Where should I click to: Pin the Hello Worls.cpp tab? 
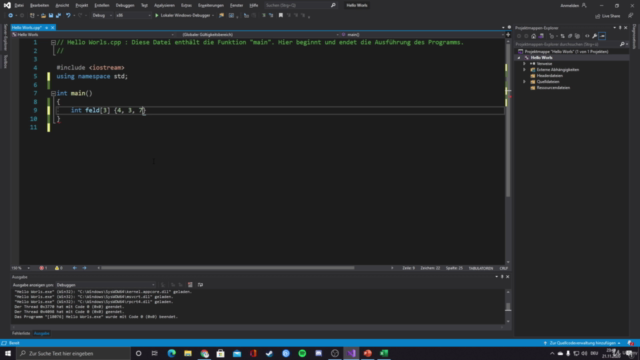[47, 28]
